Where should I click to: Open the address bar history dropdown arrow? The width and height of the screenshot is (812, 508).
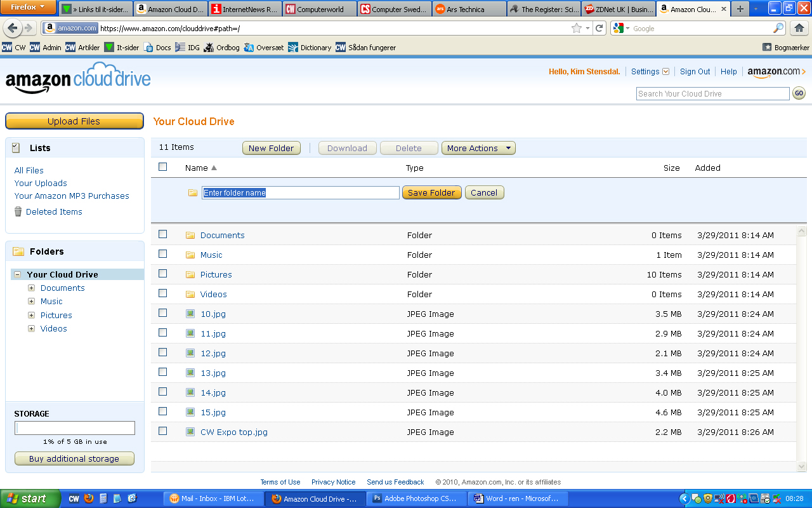tap(588, 28)
